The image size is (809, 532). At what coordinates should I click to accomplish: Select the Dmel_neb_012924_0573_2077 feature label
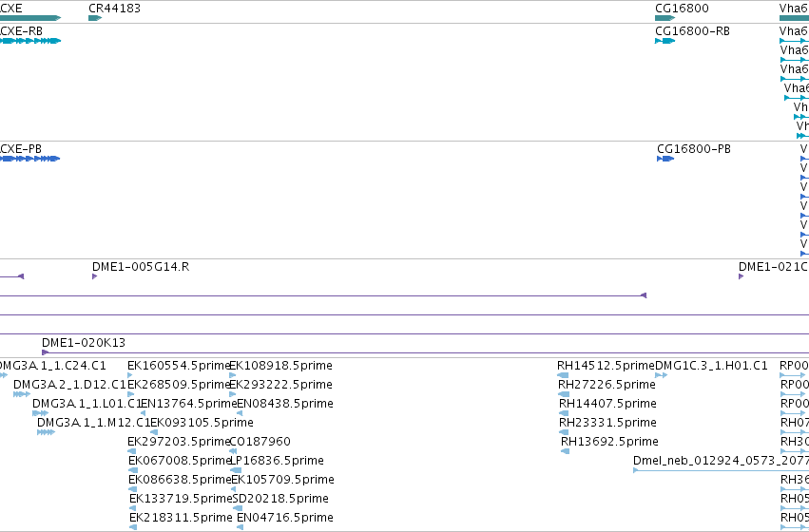coord(721,461)
